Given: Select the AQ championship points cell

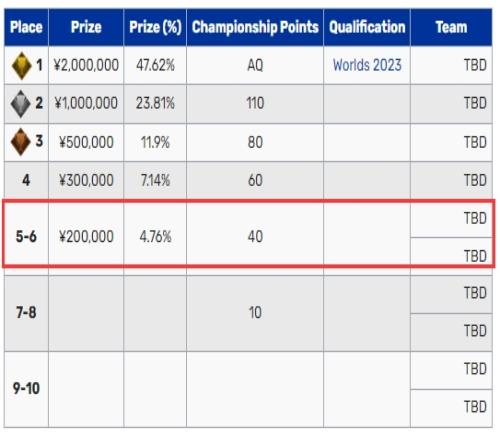Looking at the screenshot, I should point(255,65).
